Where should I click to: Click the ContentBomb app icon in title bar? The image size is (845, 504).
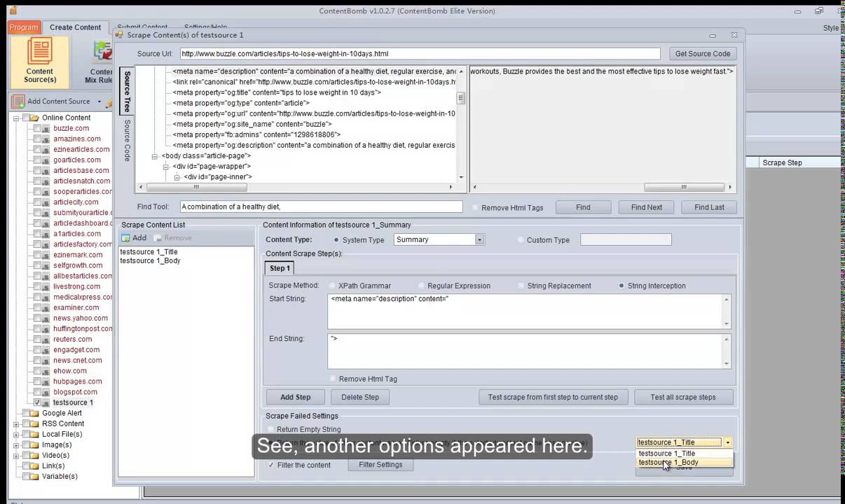[13, 10]
